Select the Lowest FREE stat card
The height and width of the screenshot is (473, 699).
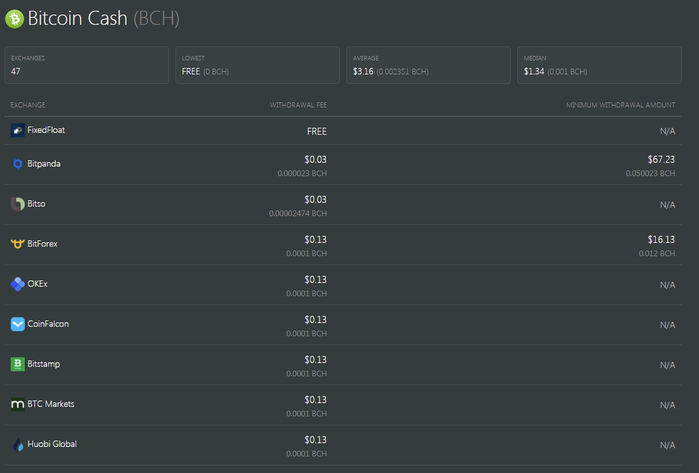(257, 65)
